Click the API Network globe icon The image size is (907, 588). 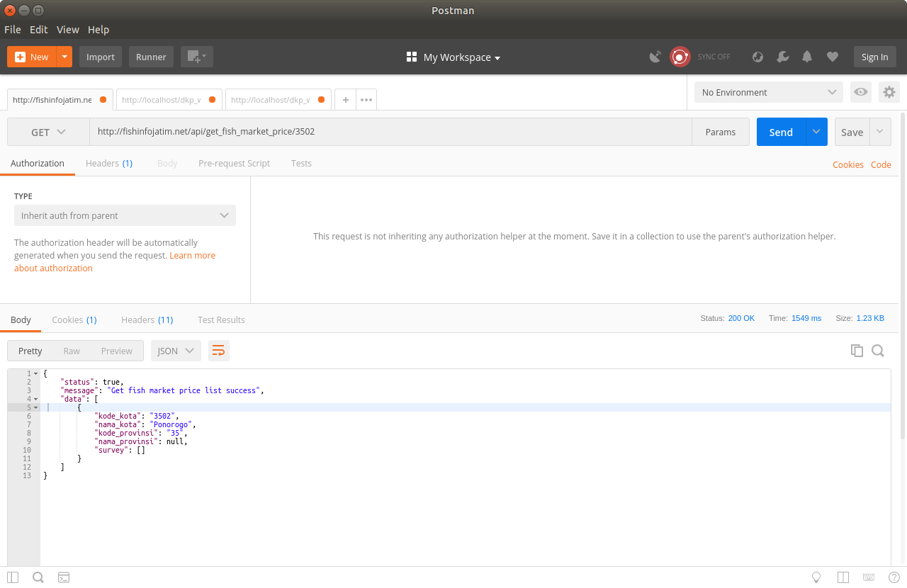pyautogui.click(x=757, y=56)
